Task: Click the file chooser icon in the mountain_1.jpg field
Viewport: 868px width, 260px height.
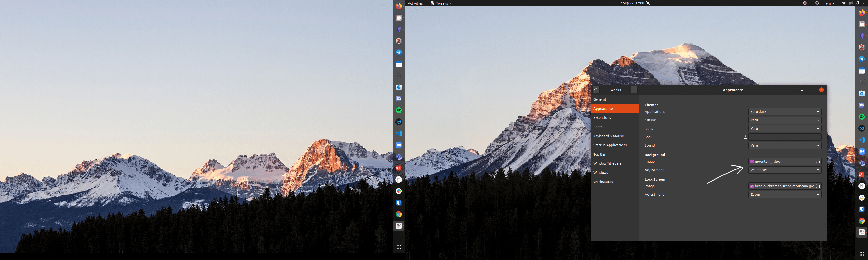Action: pyautogui.click(x=818, y=162)
